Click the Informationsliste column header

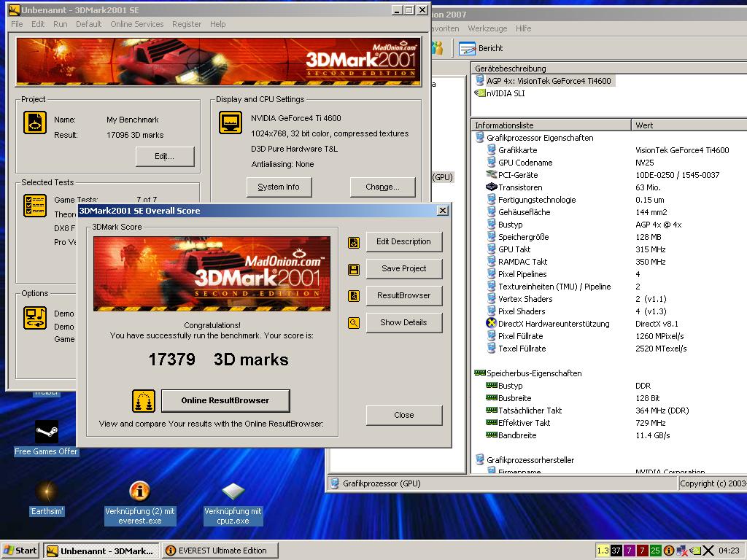point(551,125)
